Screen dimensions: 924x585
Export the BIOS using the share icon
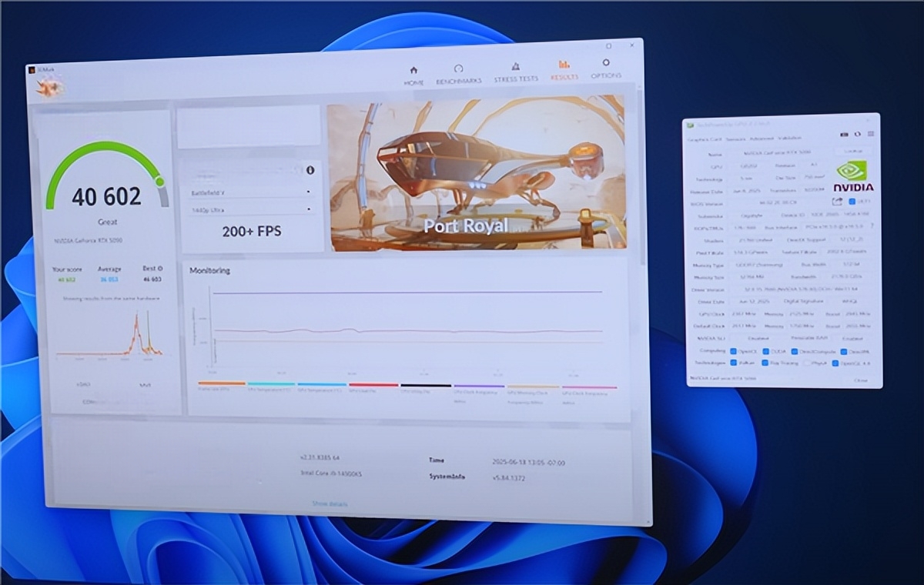coord(837,202)
